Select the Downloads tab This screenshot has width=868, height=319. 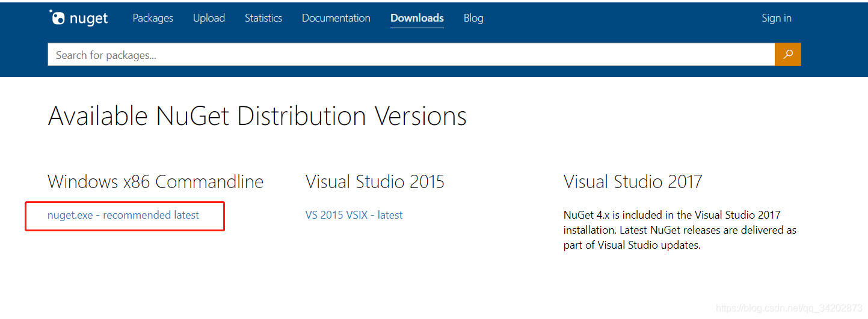pos(417,18)
